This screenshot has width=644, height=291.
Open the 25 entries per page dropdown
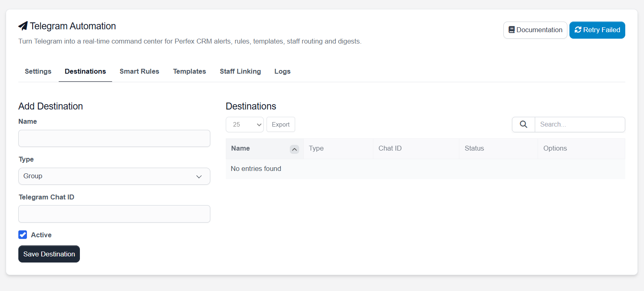(245, 125)
